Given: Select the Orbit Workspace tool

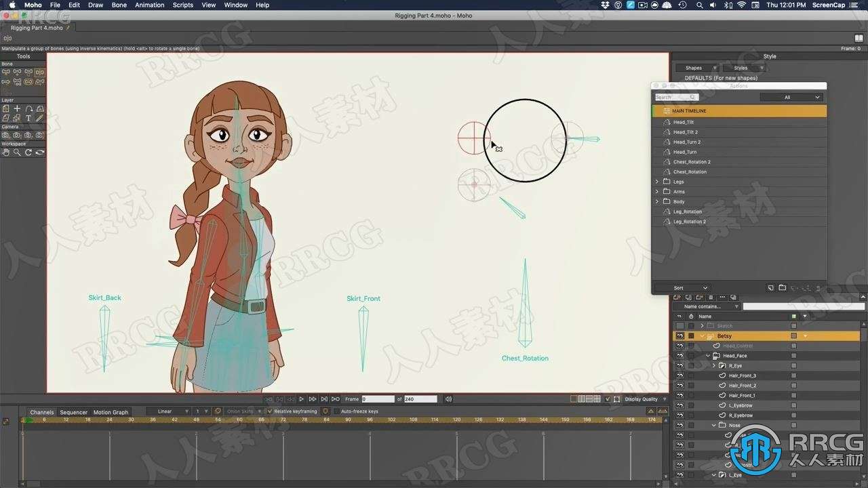Looking at the screenshot, I should (40, 152).
